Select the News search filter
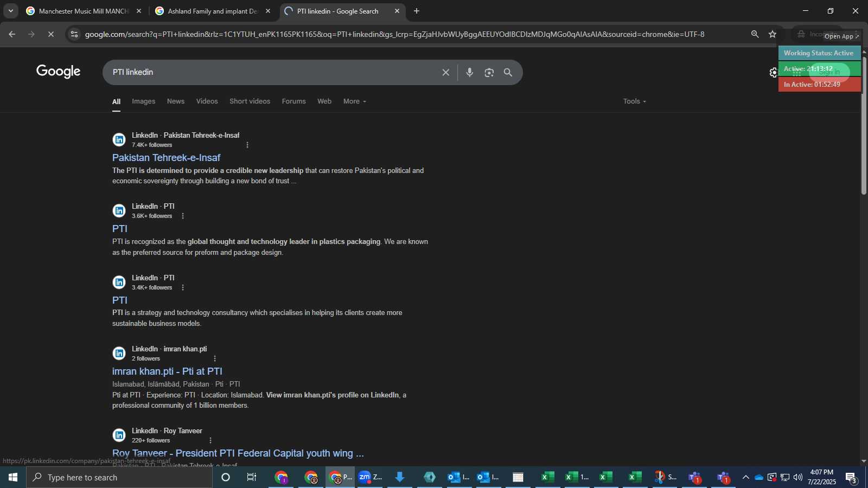868x488 pixels. pyautogui.click(x=176, y=101)
